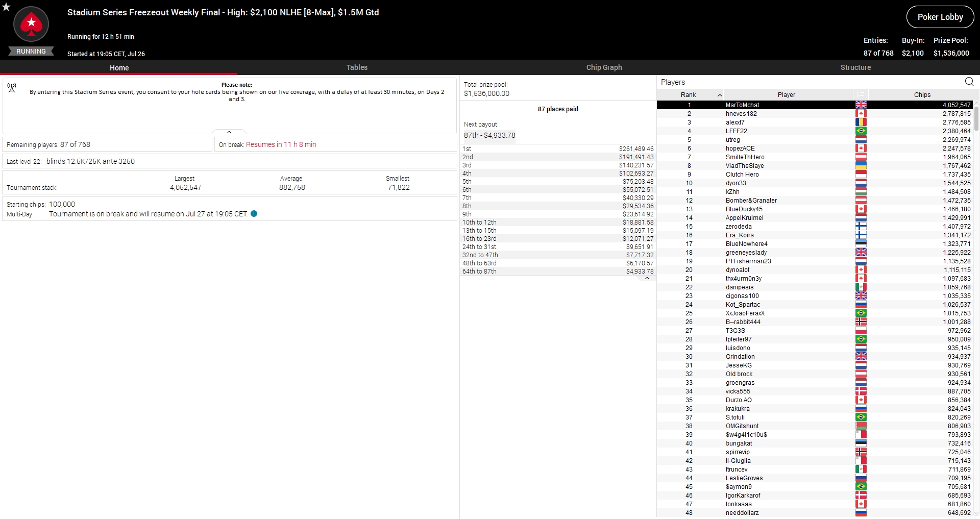This screenshot has width=980, height=519.
Task: Open the Tables tab
Action: click(x=357, y=67)
